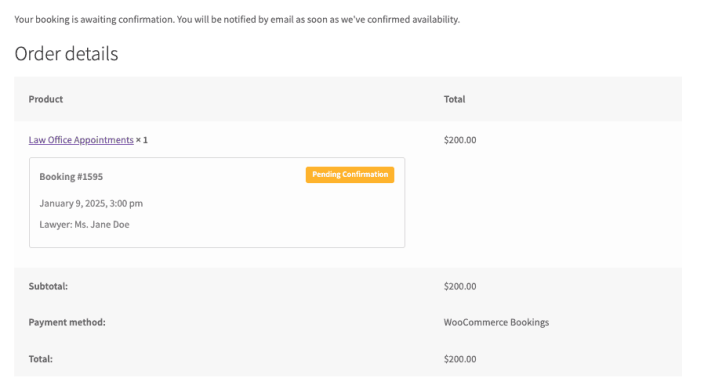Click the Lawyer: Ms. Jane Doe text
The height and width of the screenshot is (385, 704).
click(x=84, y=225)
